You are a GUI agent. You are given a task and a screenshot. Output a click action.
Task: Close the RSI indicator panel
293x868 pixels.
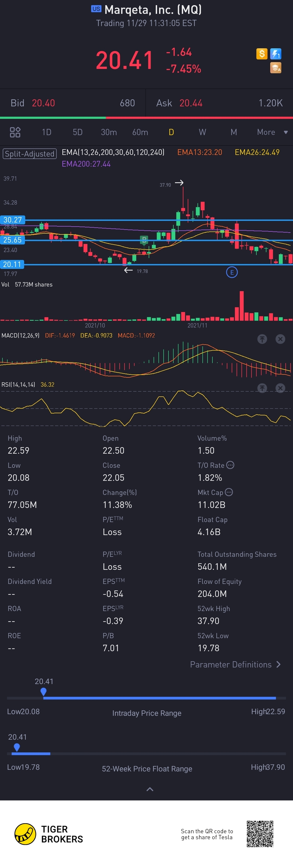[280, 388]
